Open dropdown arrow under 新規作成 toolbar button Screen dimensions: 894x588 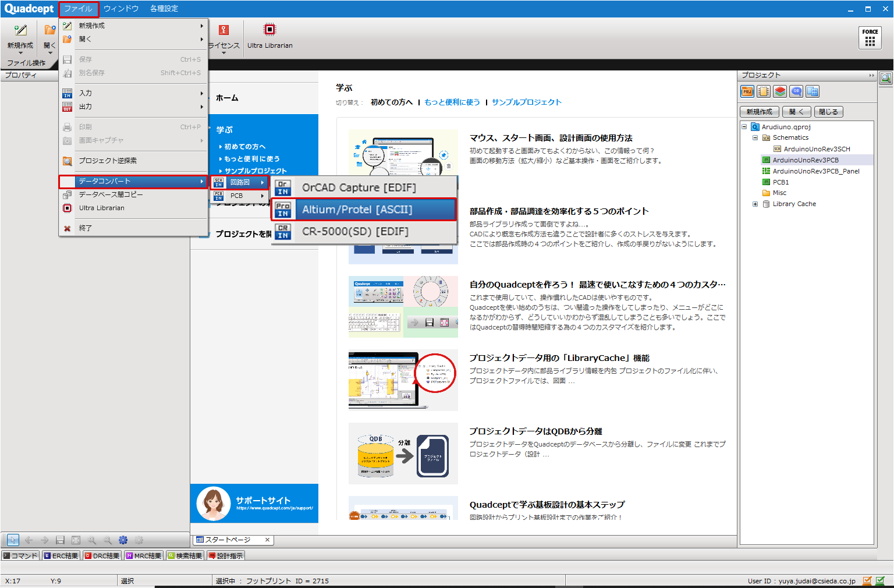click(x=20, y=53)
